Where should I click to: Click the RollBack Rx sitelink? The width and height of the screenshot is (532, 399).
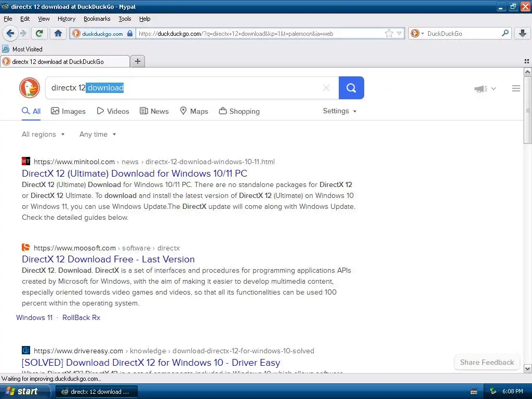click(82, 317)
